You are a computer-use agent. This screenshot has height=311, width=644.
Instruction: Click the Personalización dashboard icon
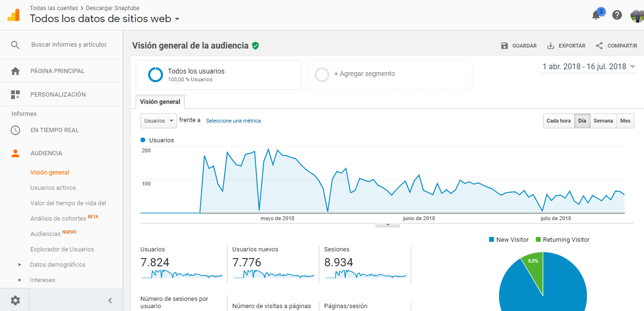pyautogui.click(x=15, y=95)
